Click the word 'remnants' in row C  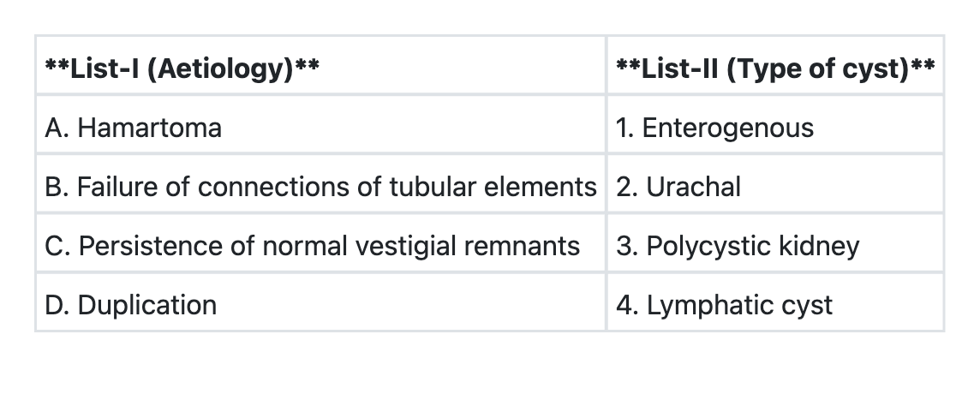pos(524,246)
